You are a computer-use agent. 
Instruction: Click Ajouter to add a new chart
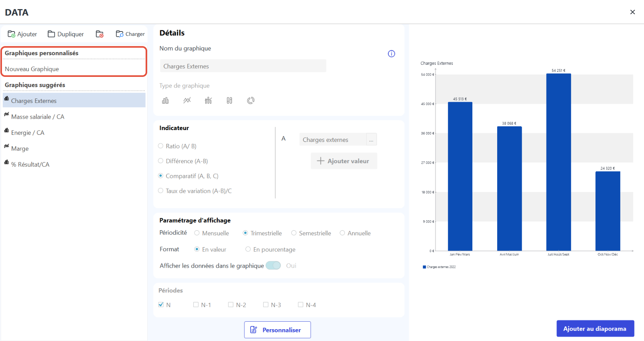pyautogui.click(x=22, y=34)
